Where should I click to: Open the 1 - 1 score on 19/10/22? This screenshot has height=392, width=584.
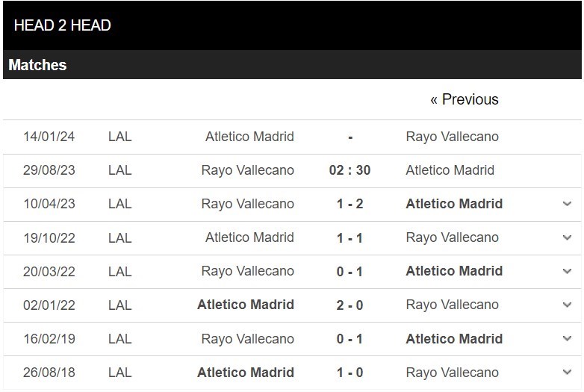pos(350,237)
